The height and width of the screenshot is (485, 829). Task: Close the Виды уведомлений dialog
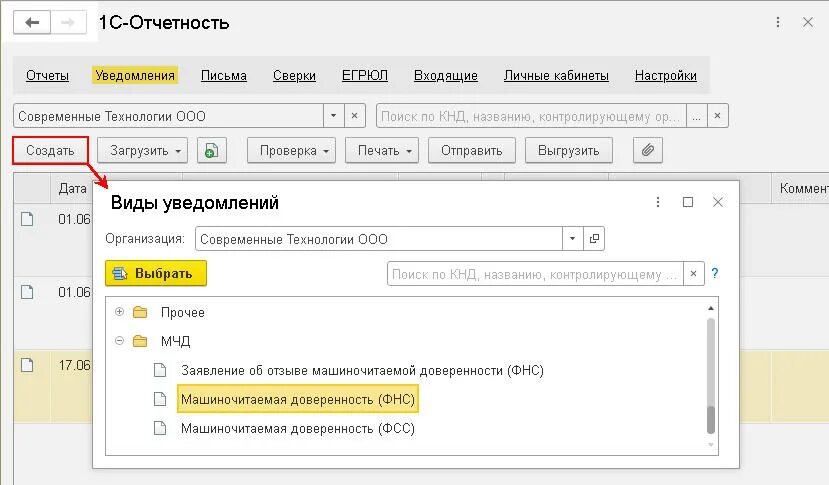coord(717,202)
